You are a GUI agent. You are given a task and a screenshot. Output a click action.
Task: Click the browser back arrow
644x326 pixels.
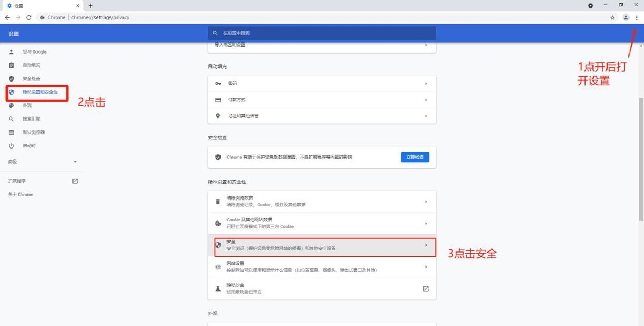point(7,17)
